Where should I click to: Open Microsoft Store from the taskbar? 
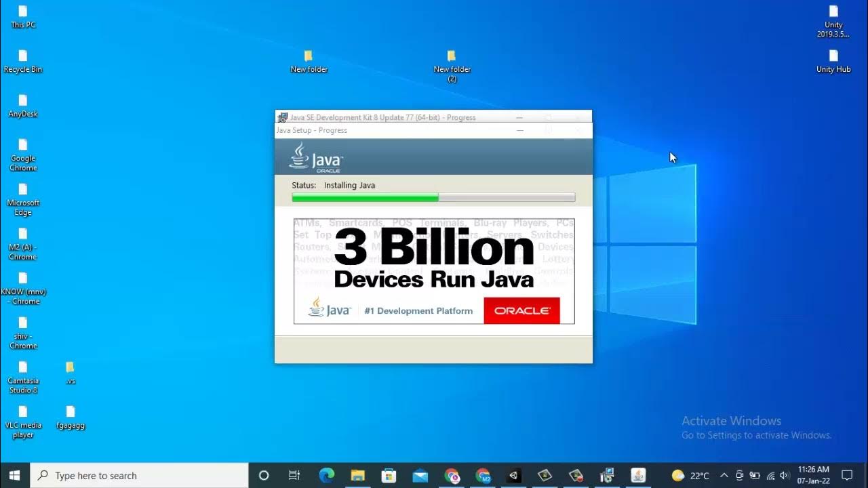tap(389, 475)
